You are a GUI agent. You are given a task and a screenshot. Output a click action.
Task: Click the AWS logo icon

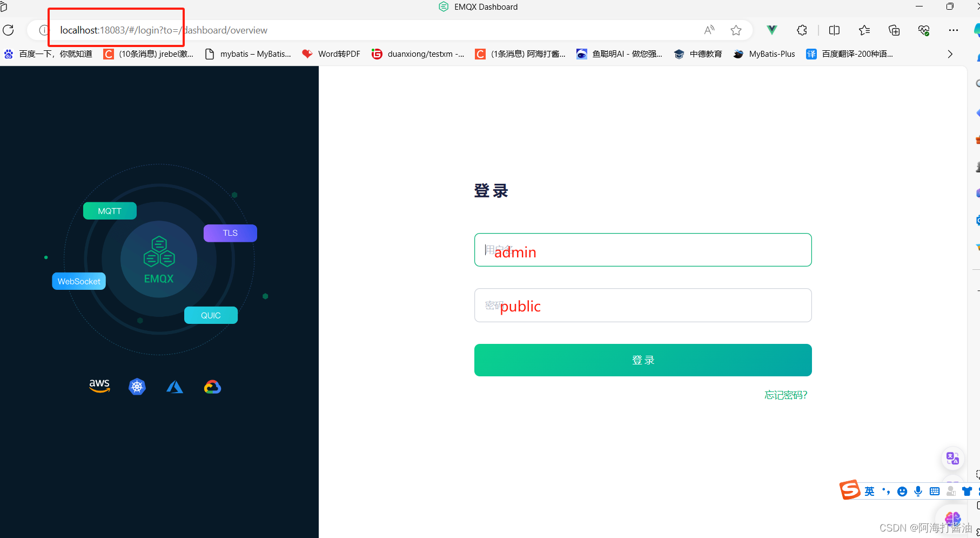click(x=99, y=386)
